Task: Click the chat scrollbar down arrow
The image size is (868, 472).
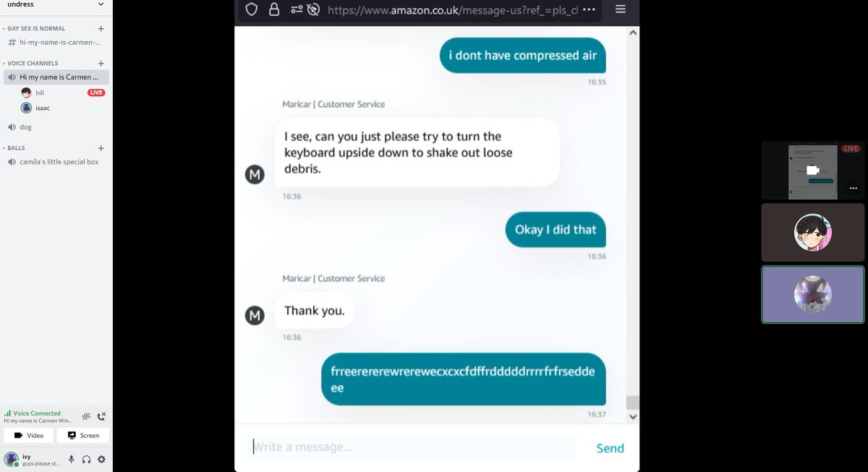Action: pos(633,416)
